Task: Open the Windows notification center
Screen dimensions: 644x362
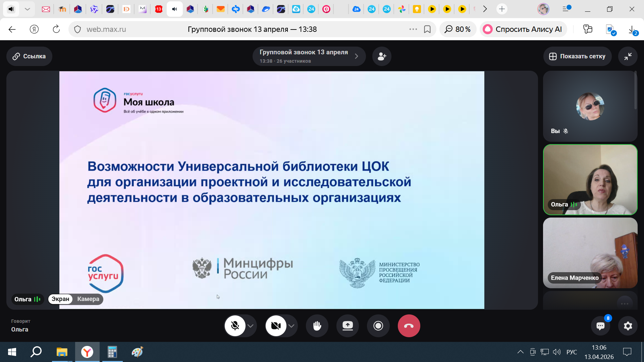Action: (627, 352)
